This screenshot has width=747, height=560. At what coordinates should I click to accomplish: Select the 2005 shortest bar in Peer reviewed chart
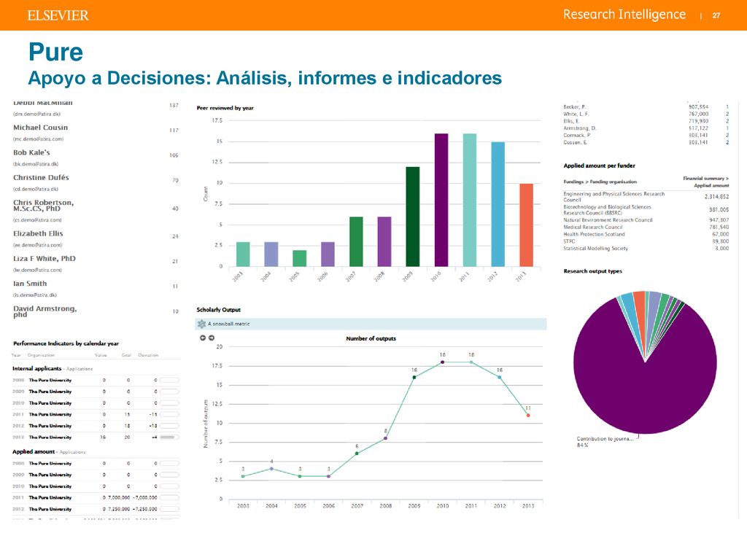pyautogui.click(x=299, y=259)
